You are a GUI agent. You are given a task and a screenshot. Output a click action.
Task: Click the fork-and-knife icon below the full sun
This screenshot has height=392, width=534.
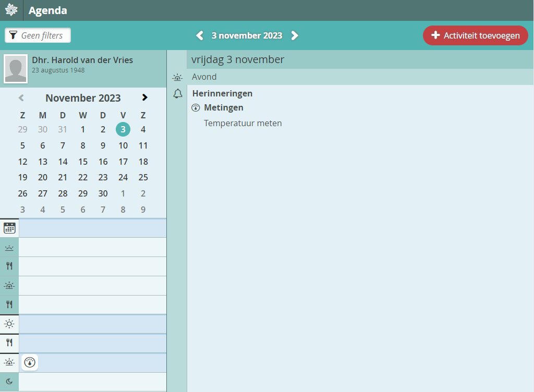click(9, 342)
